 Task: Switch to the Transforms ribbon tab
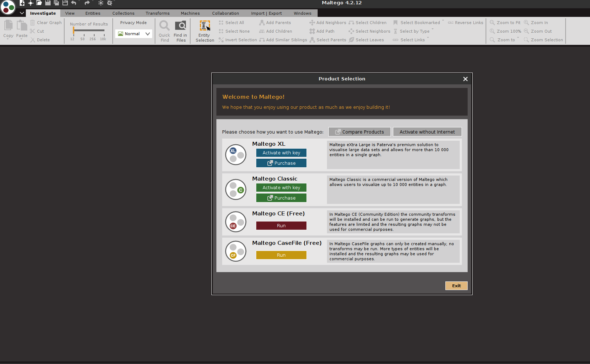158,13
